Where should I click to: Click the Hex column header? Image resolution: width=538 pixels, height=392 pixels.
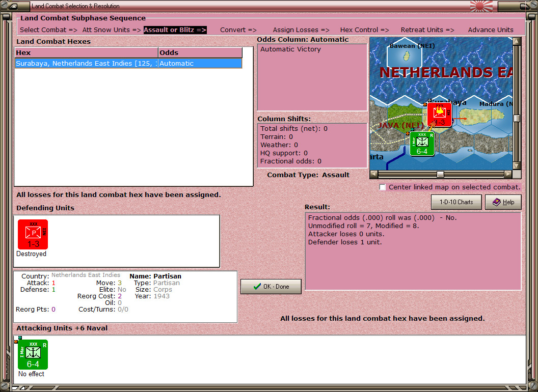[x=87, y=52]
